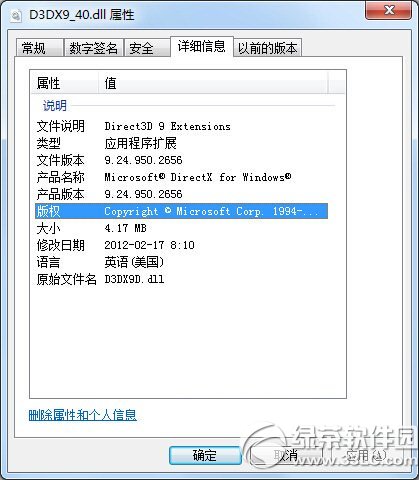Click the 值 column header

(x=213, y=83)
